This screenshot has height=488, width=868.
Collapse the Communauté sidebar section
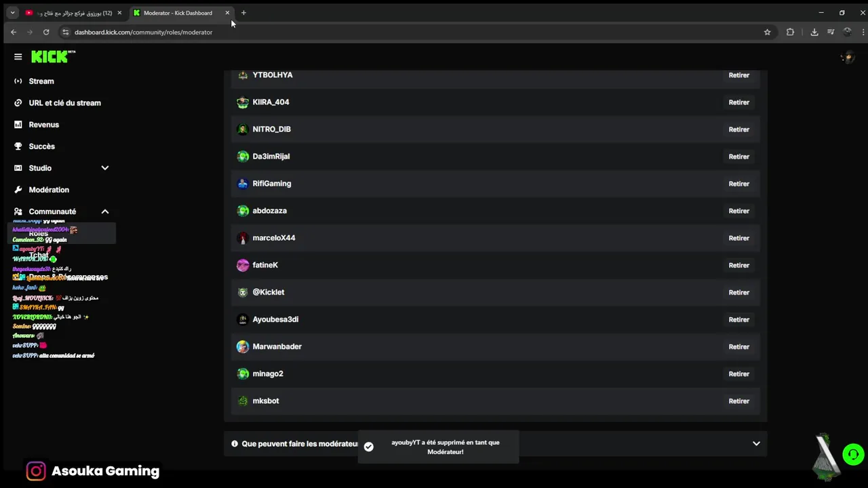(x=104, y=211)
